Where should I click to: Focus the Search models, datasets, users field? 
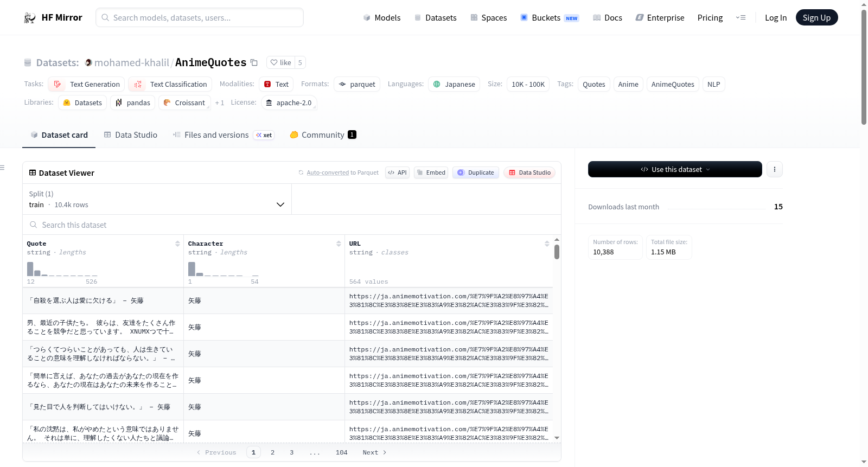[200, 17]
